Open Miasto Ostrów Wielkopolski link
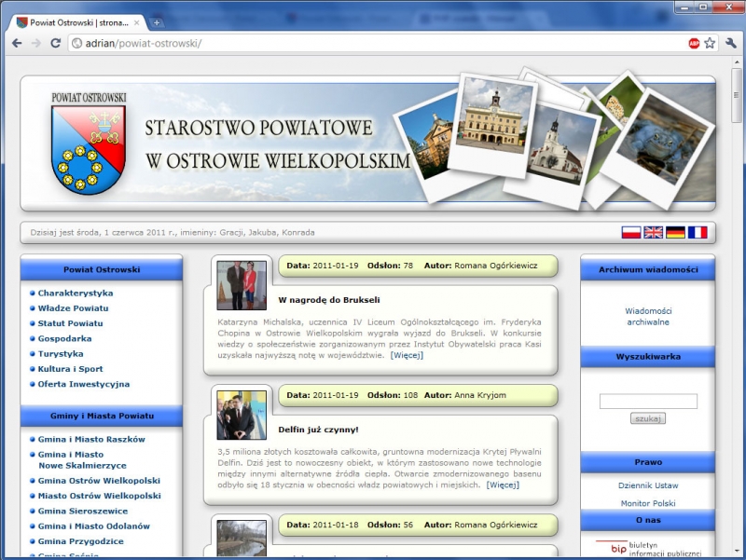This screenshot has width=746, height=560. 100,496
